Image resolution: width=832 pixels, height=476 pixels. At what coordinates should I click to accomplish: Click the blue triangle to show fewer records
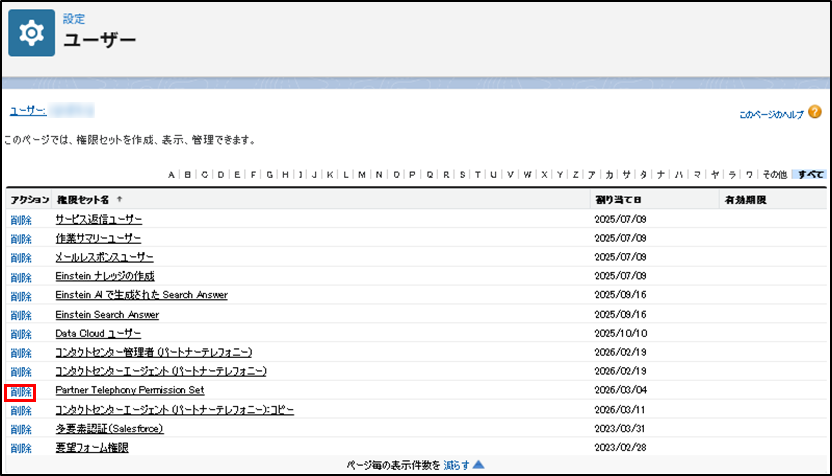tap(479, 465)
